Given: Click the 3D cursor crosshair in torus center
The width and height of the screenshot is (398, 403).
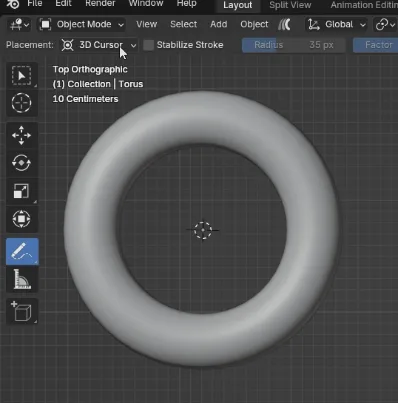Looking at the screenshot, I should 203,230.
